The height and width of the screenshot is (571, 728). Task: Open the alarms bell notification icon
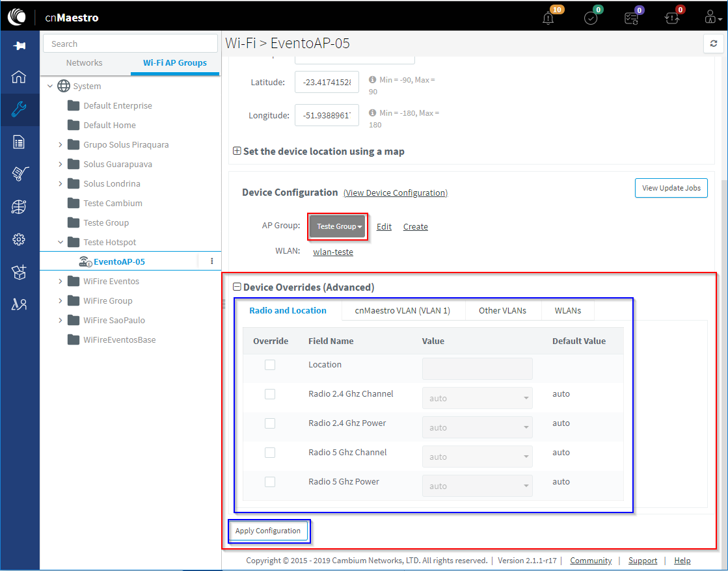[x=548, y=18]
